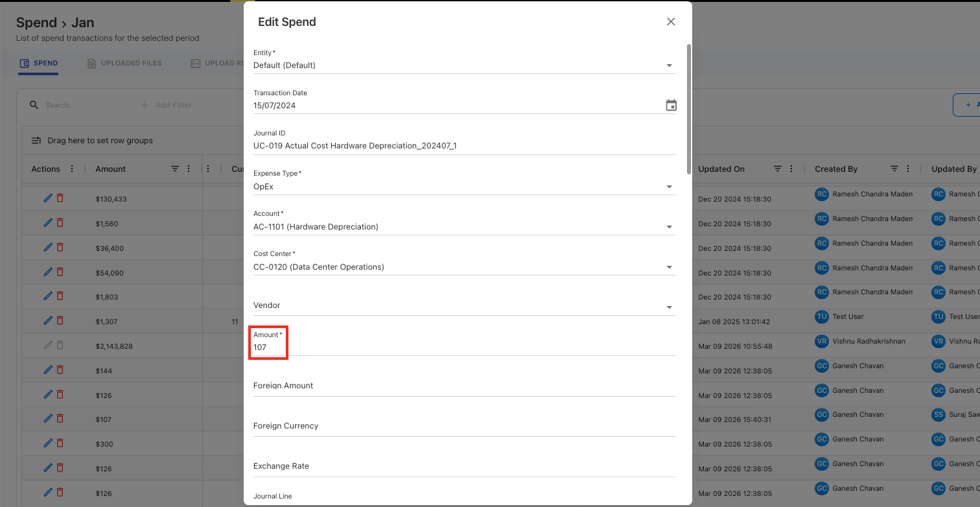Image resolution: width=980 pixels, height=507 pixels.
Task: Expand the Account dropdown
Action: 669,227
